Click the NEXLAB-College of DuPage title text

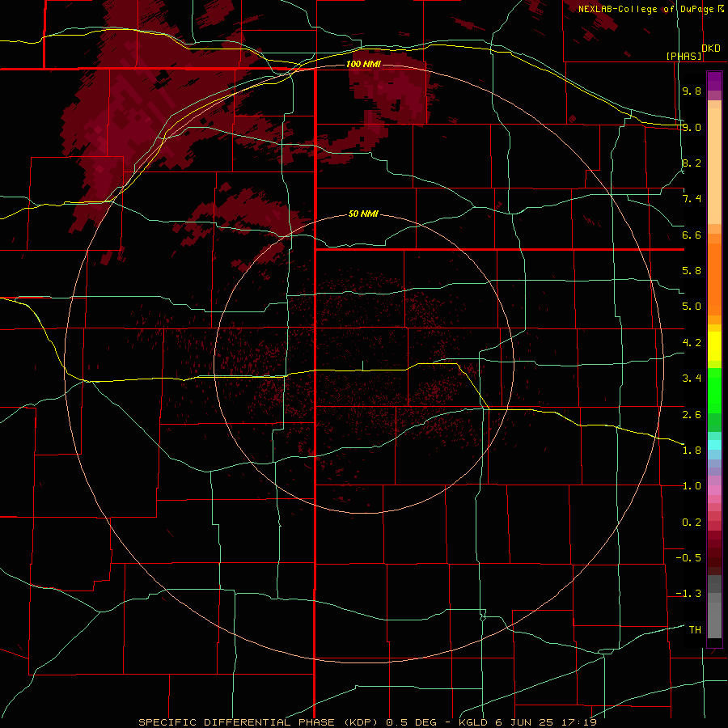tap(646, 9)
